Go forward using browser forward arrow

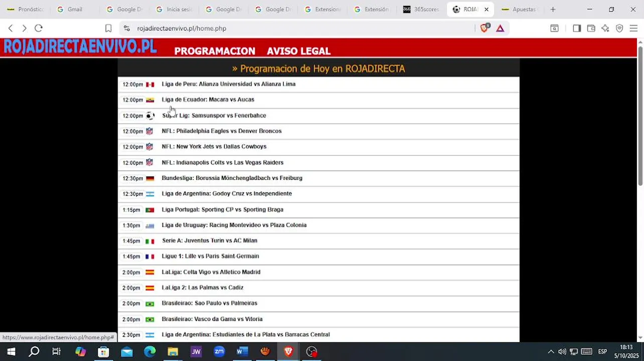pyautogui.click(x=24, y=29)
